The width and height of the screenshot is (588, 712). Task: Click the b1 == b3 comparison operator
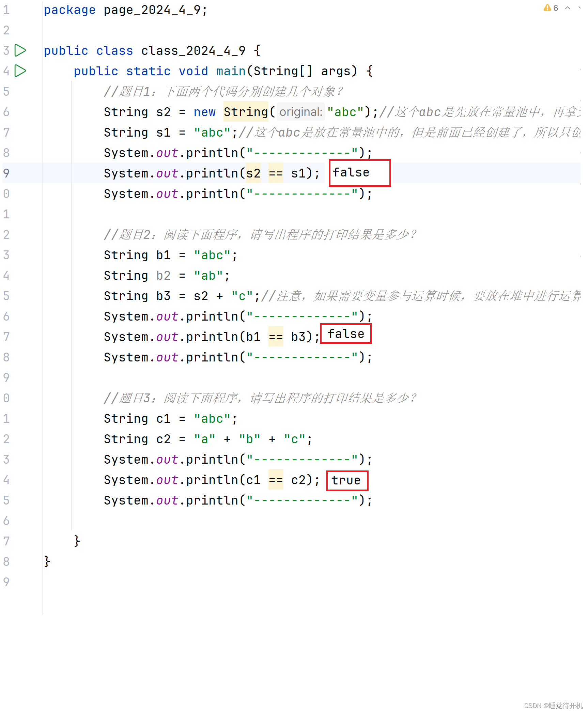276,337
